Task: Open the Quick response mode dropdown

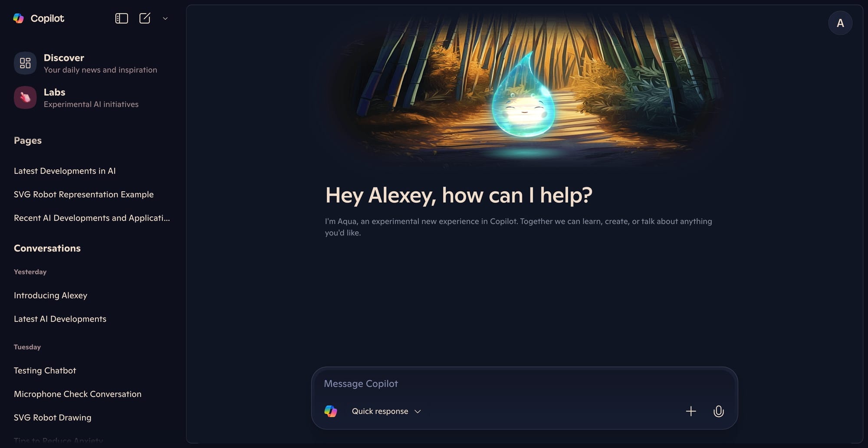Action: click(x=386, y=411)
